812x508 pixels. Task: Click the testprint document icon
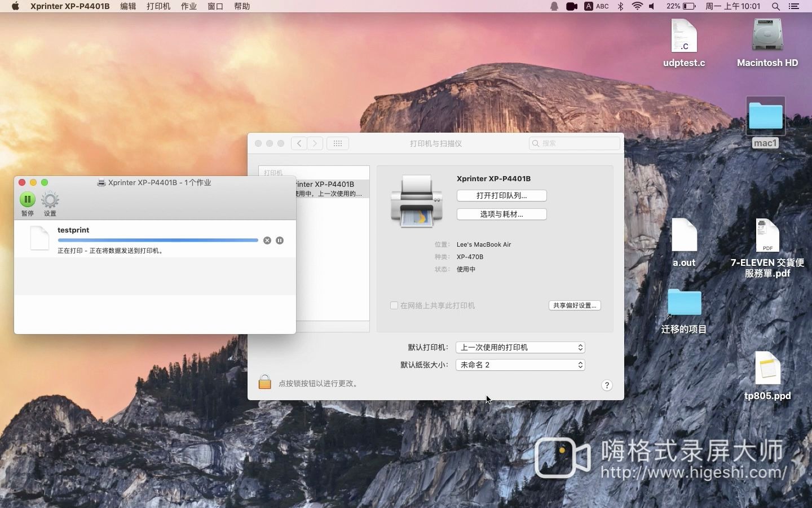pos(39,238)
